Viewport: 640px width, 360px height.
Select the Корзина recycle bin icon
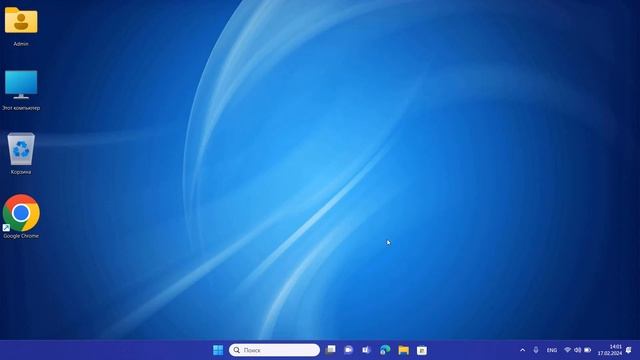click(x=21, y=153)
